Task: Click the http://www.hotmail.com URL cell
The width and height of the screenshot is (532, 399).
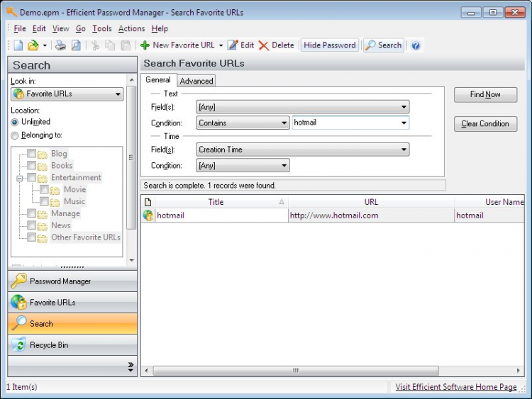Action: pos(371,215)
